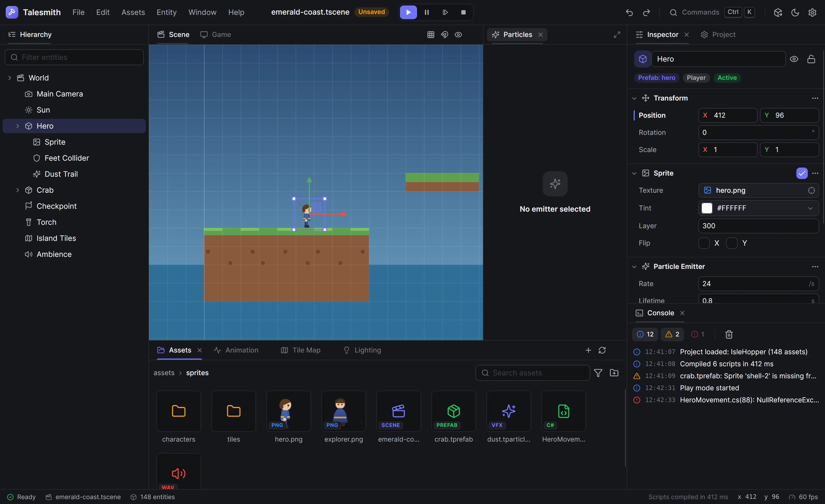Click the Filter entities search field
825x504 pixels.
pos(74,57)
